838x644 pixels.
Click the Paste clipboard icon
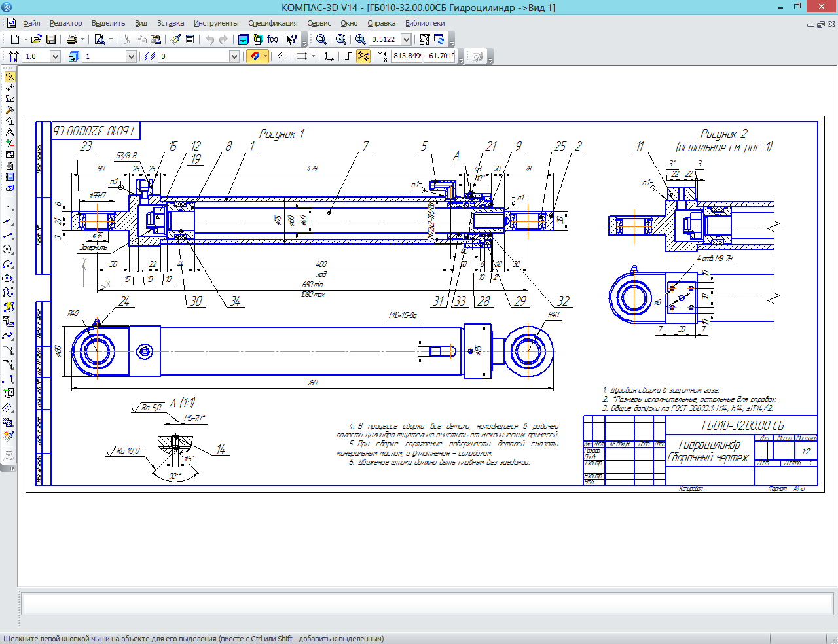pyautogui.click(x=155, y=39)
